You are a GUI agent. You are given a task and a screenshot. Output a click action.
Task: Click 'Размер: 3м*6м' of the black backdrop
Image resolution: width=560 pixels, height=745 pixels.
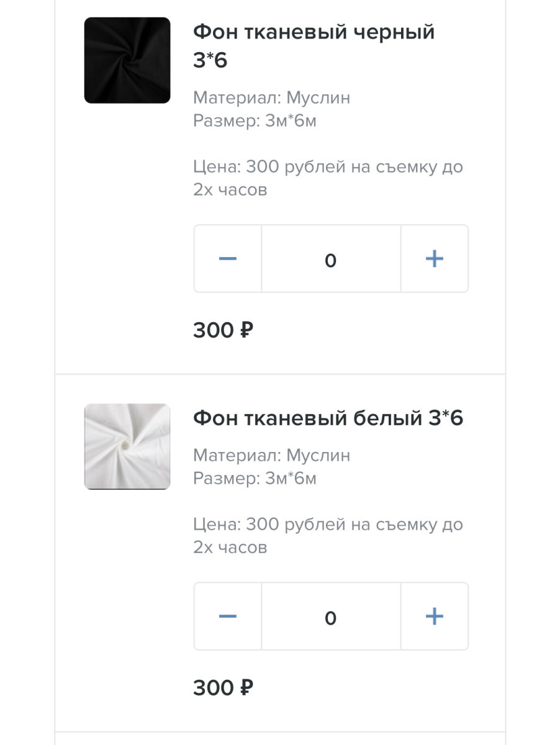click(255, 121)
